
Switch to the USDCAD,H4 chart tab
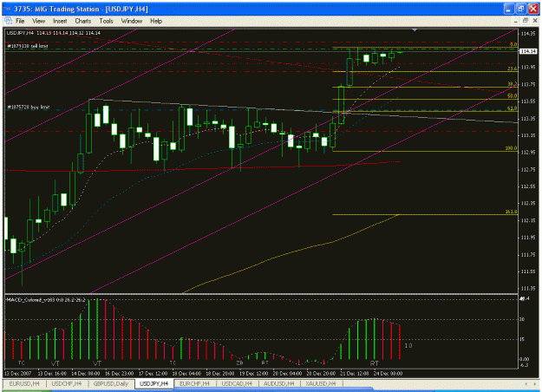click(x=237, y=383)
